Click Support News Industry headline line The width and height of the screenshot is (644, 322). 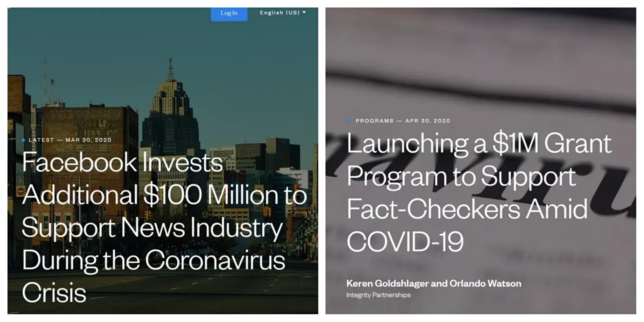152,228
